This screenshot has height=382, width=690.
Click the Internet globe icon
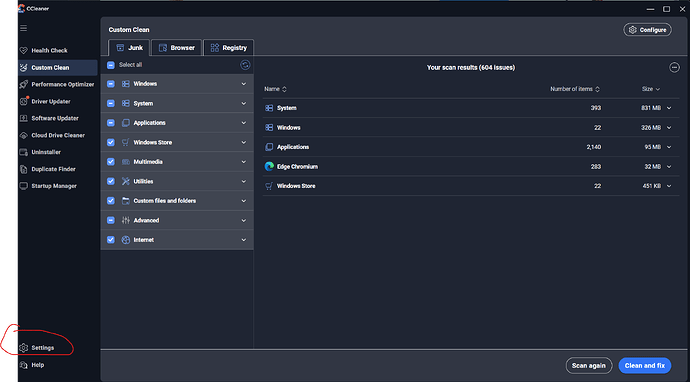coord(126,240)
